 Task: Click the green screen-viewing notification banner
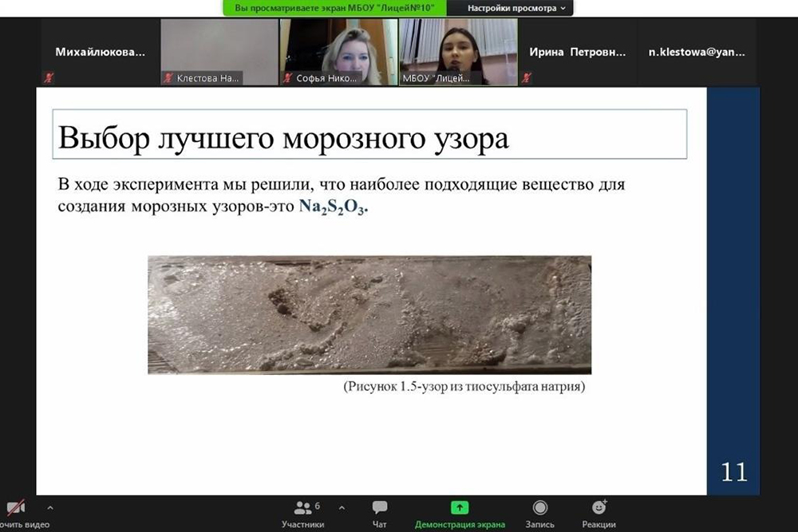click(334, 8)
